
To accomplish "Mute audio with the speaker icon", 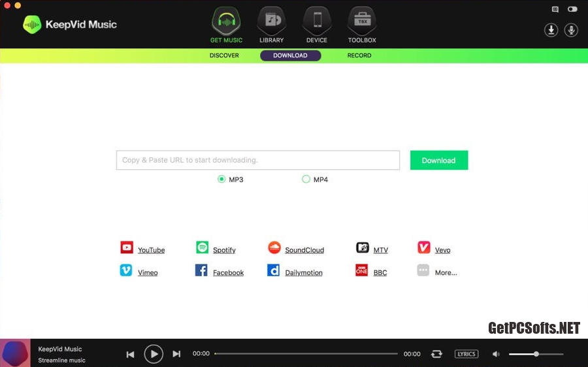I will 496,354.
